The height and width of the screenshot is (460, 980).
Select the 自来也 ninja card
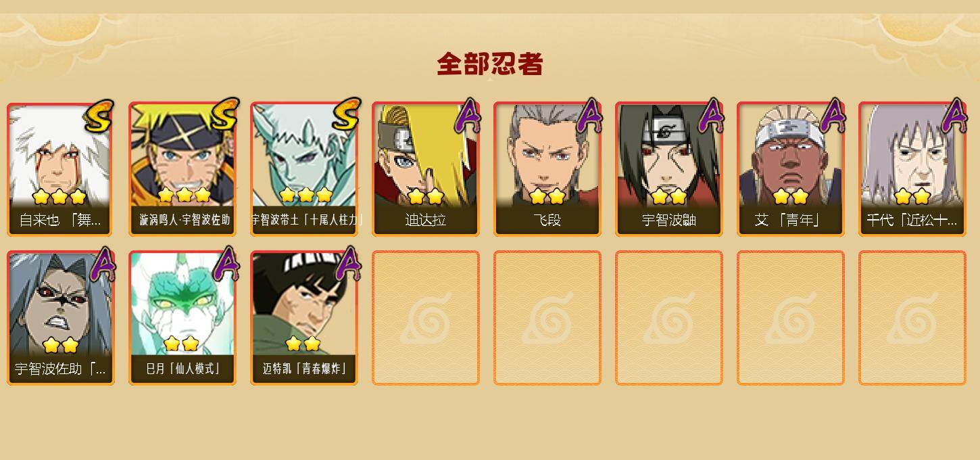coord(60,169)
